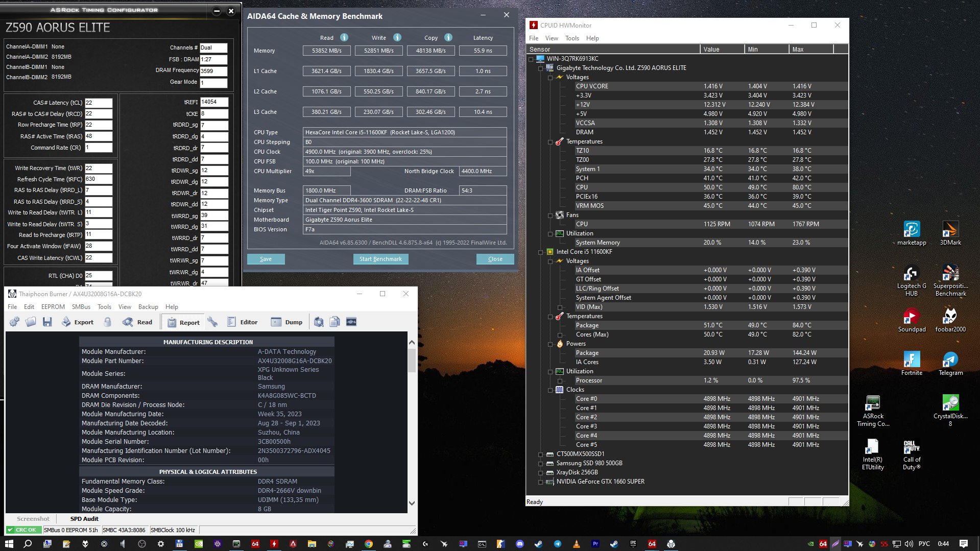Collapse the Clocks node in HWMonitor

click(551, 390)
